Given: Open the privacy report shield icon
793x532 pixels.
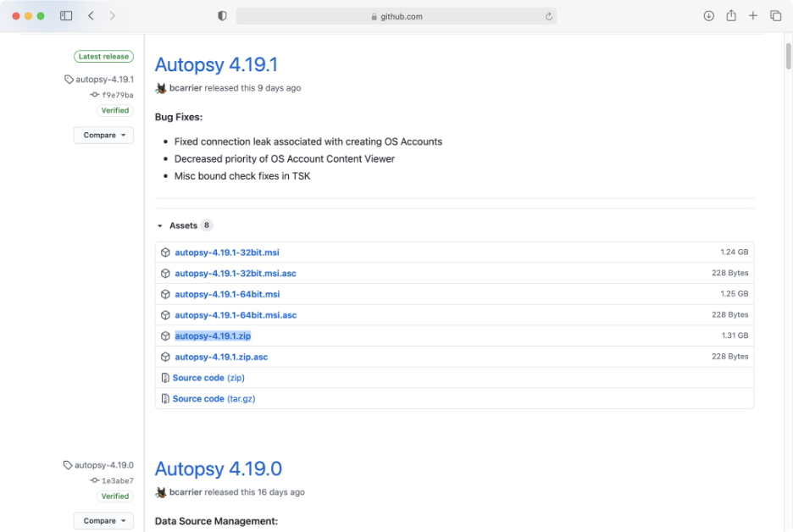Looking at the screenshot, I should [x=222, y=16].
